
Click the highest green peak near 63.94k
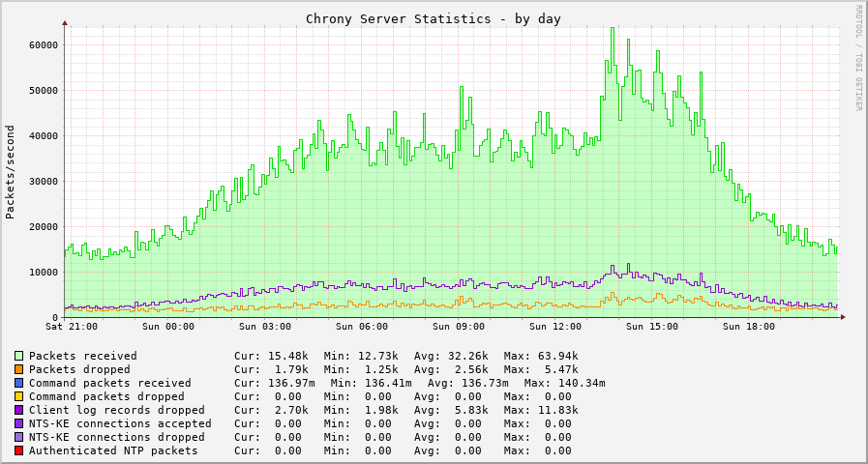(613, 28)
